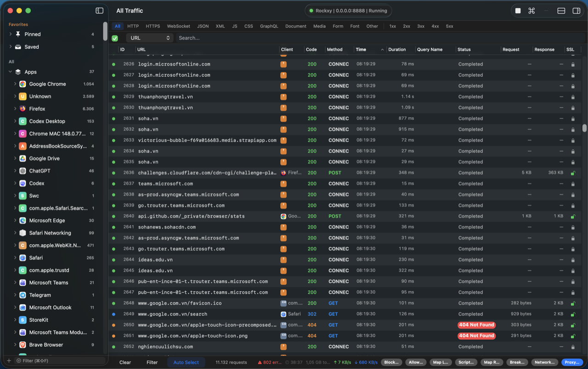Click the lock icon on row 2626
This screenshot has width=588, height=369.
[x=573, y=64]
